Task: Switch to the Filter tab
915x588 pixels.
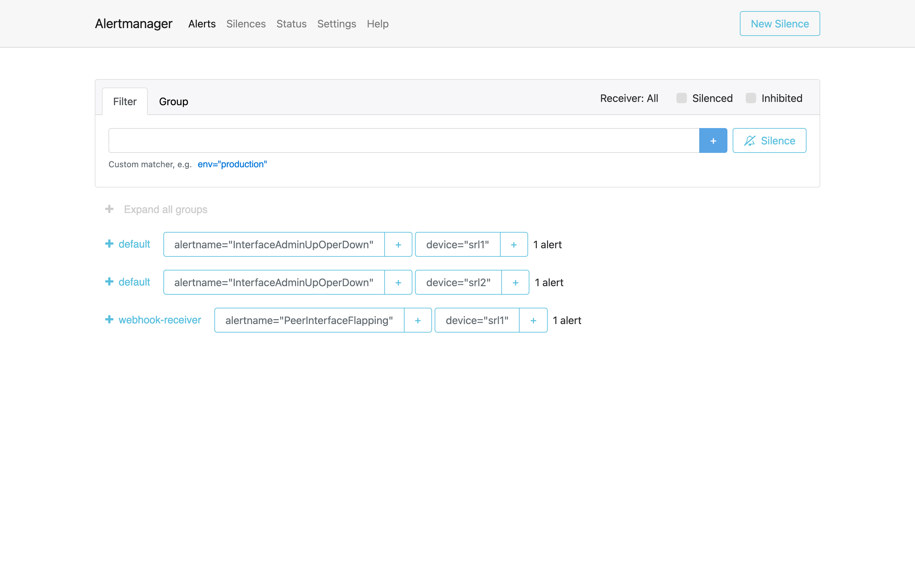Action: pyautogui.click(x=125, y=101)
